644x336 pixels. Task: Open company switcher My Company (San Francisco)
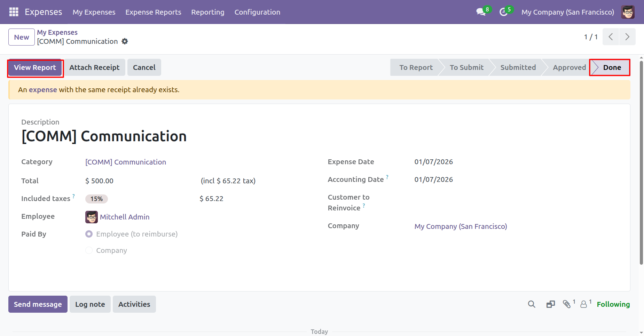[x=567, y=12]
